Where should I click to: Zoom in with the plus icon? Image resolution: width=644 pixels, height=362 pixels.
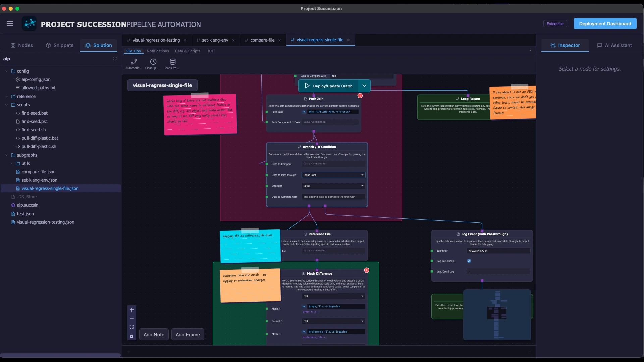[x=132, y=310]
